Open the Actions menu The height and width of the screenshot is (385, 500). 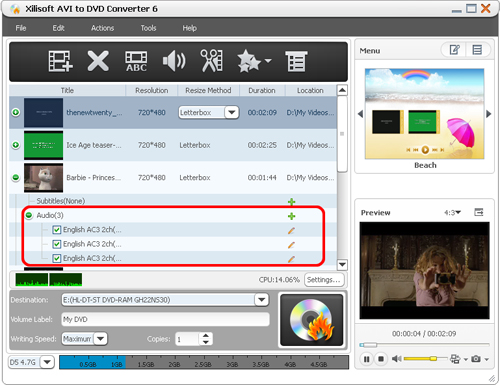(102, 28)
